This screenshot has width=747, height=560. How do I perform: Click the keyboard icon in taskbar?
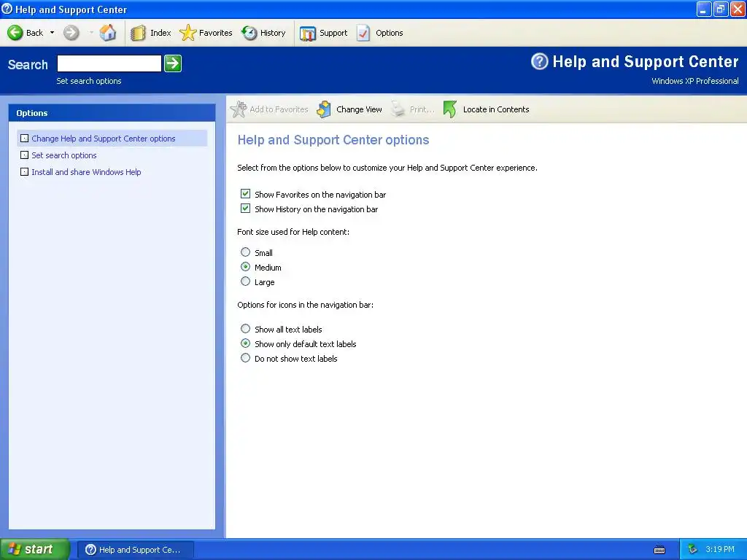659,550
